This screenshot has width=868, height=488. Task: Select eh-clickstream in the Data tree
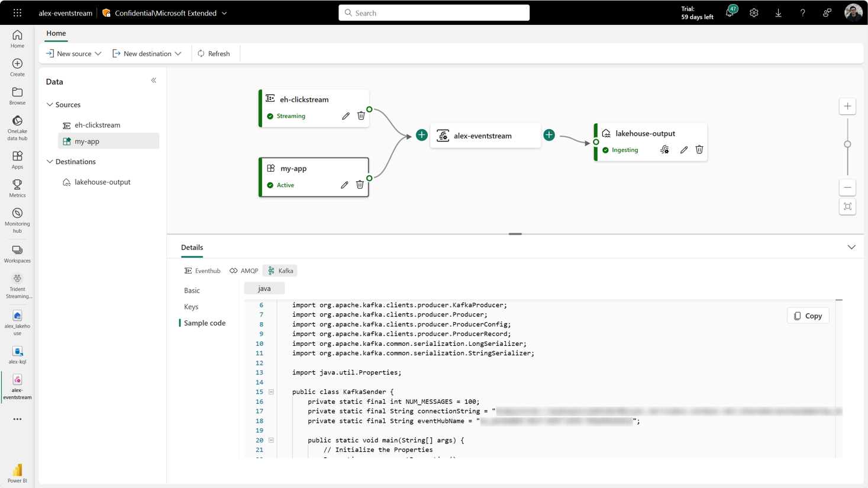coord(109,125)
